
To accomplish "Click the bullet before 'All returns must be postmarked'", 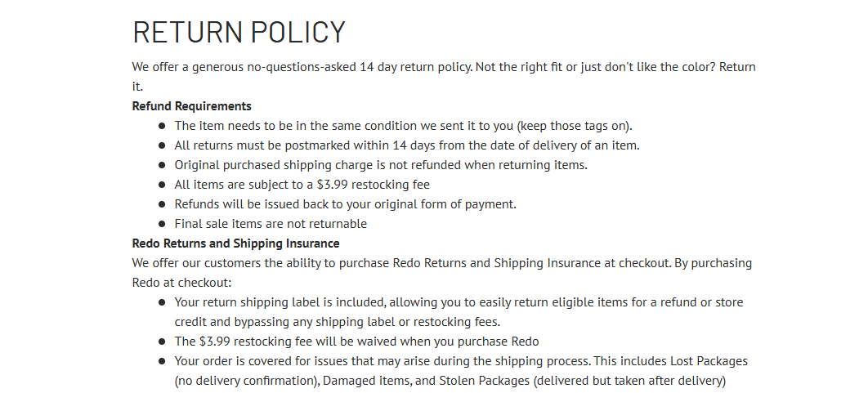I will (162, 145).
